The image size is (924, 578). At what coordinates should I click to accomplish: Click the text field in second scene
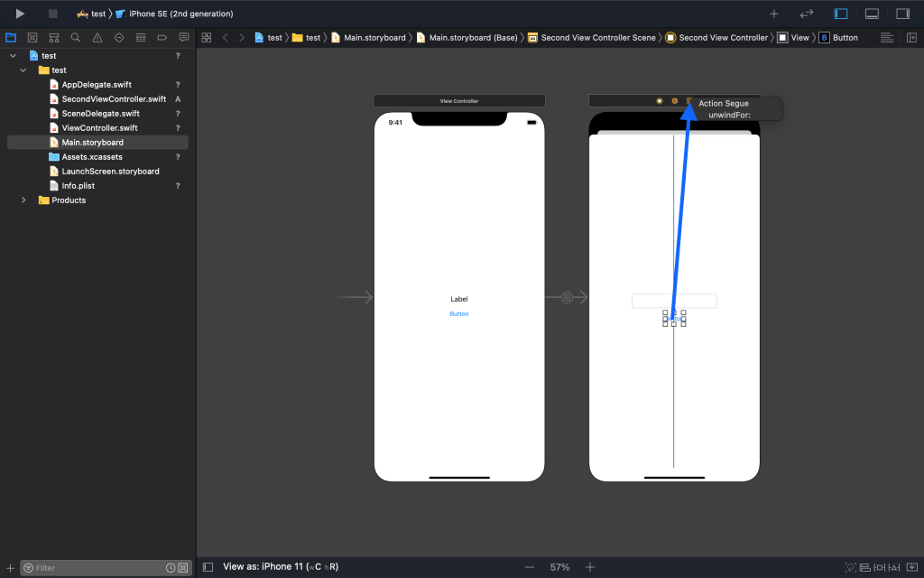(x=674, y=301)
